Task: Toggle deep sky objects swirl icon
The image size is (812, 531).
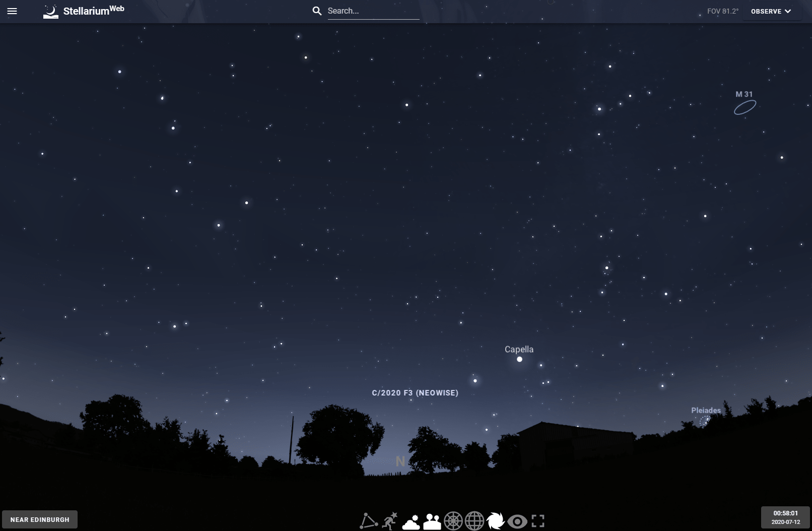Action: [496, 521]
